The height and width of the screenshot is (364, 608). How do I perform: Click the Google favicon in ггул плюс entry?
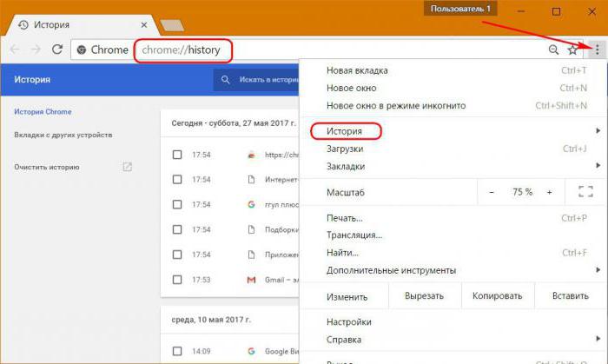[251, 204]
